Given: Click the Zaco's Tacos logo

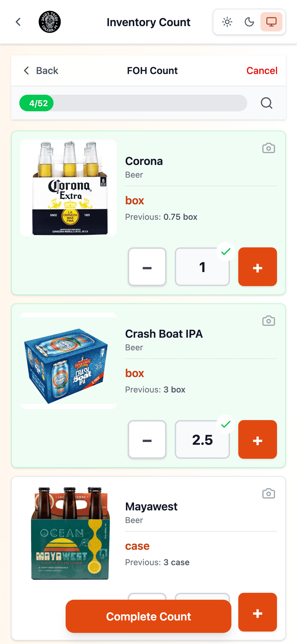Looking at the screenshot, I should [49, 22].
